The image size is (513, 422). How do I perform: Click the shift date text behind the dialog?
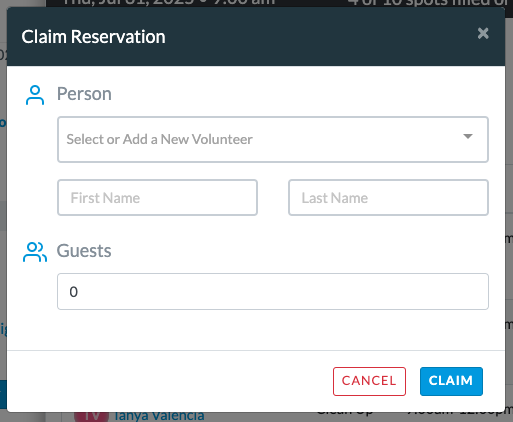pos(168,3)
